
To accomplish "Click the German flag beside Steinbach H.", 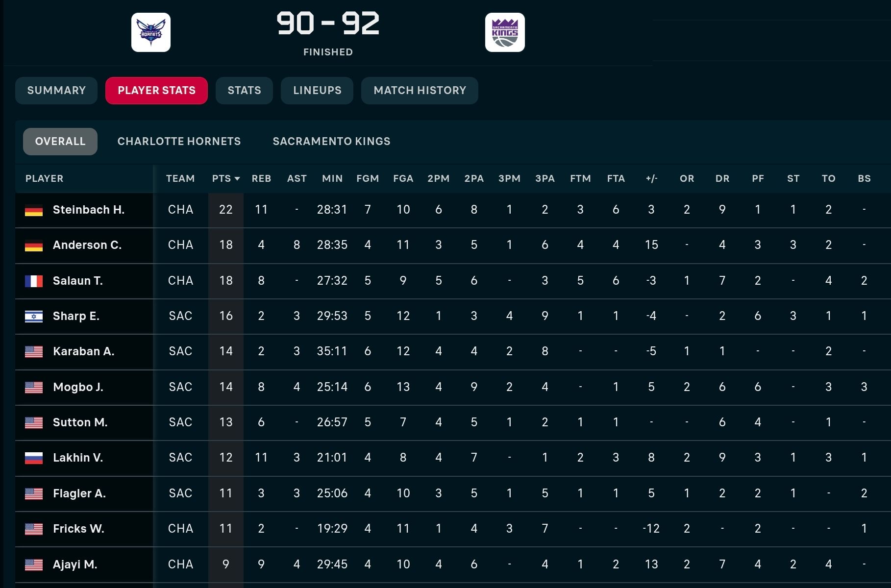I will (x=34, y=210).
